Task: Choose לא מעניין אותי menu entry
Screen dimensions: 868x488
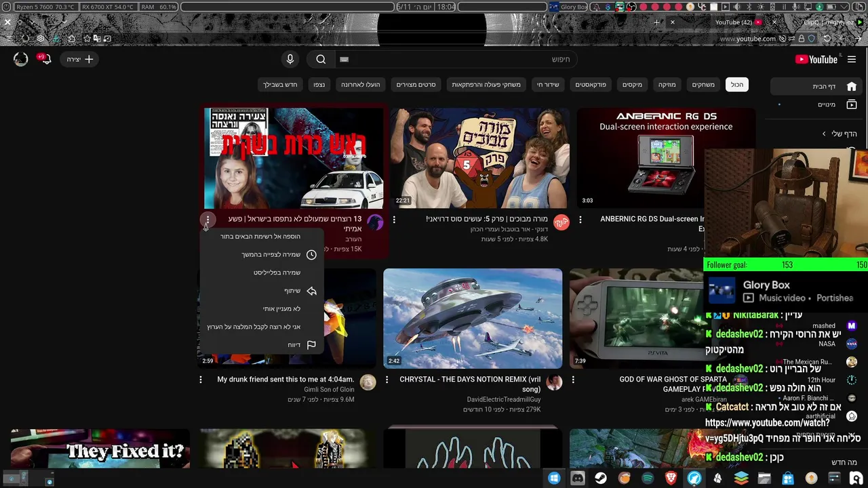Action: pos(260,309)
